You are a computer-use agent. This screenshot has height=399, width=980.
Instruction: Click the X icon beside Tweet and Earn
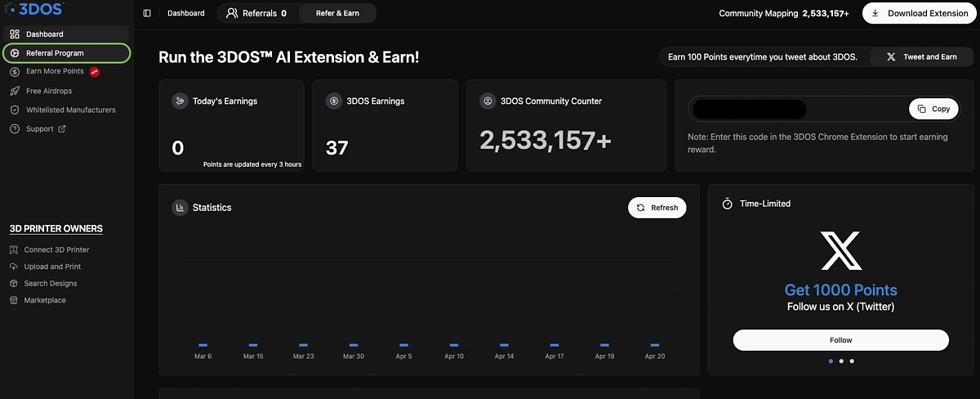[x=891, y=57]
